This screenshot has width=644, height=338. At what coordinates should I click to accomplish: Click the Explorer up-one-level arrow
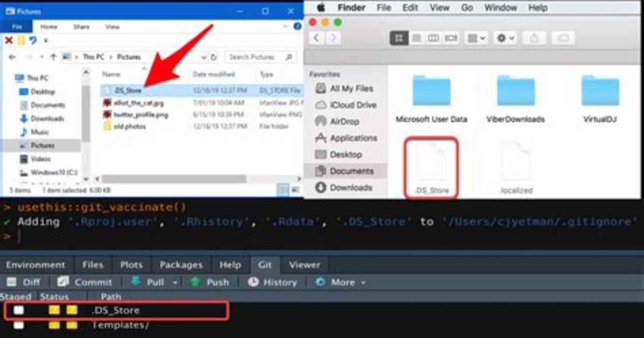tap(53, 57)
